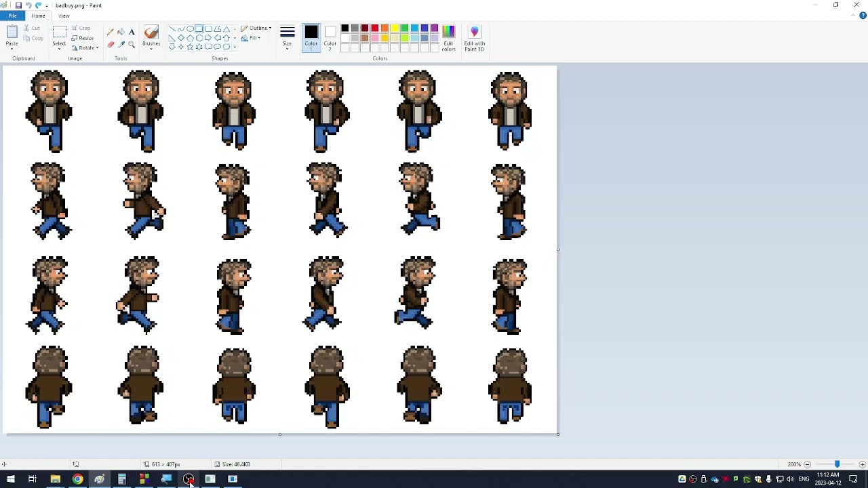Image resolution: width=868 pixels, height=488 pixels.
Task: Open the File menu
Action: (13, 16)
